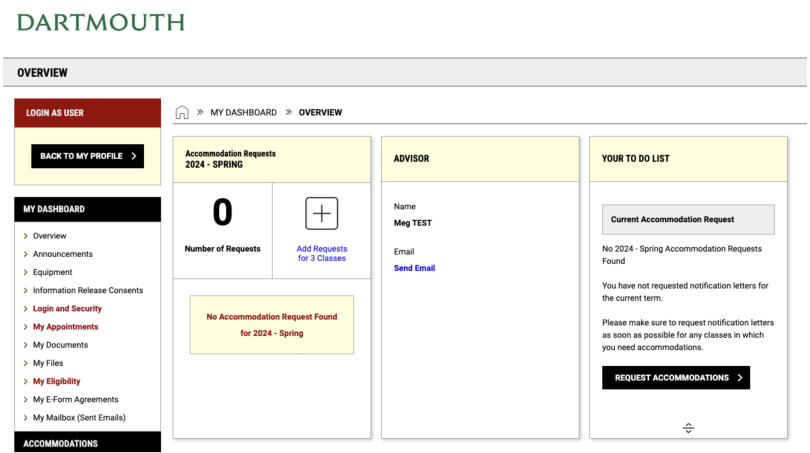Click chevron beside My Files item
This screenshot has height=453, width=810.
(x=25, y=363)
